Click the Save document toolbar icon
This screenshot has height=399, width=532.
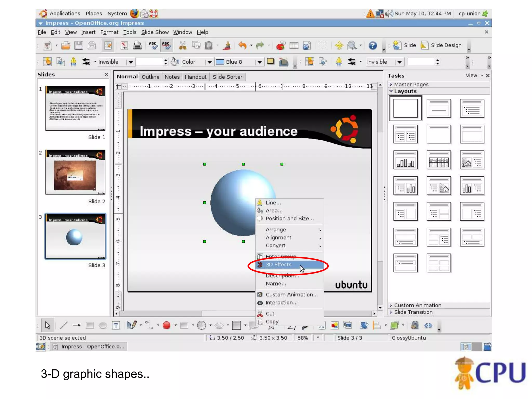[78, 45]
